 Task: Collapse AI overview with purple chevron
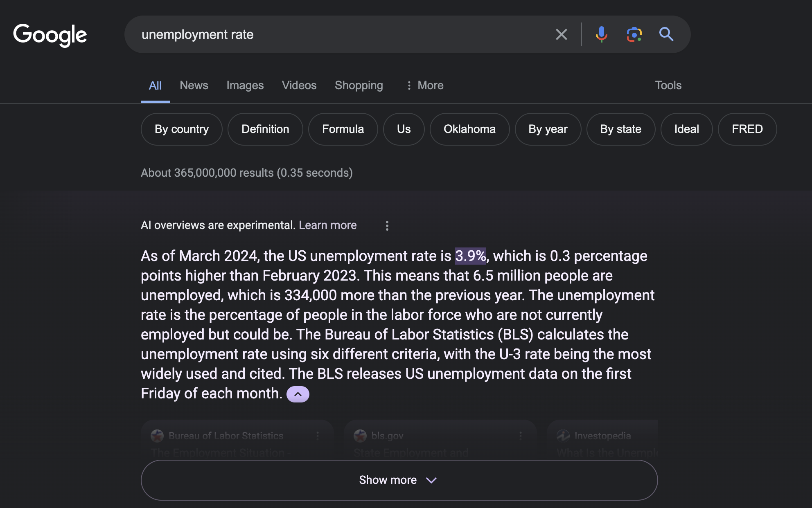(x=298, y=394)
